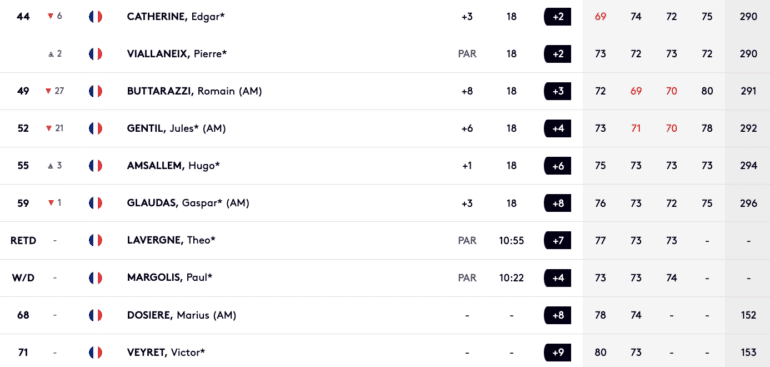Click the red down arrow in Glaudas's row
Viewport: 770px width, 367px height.
(x=51, y=203)
